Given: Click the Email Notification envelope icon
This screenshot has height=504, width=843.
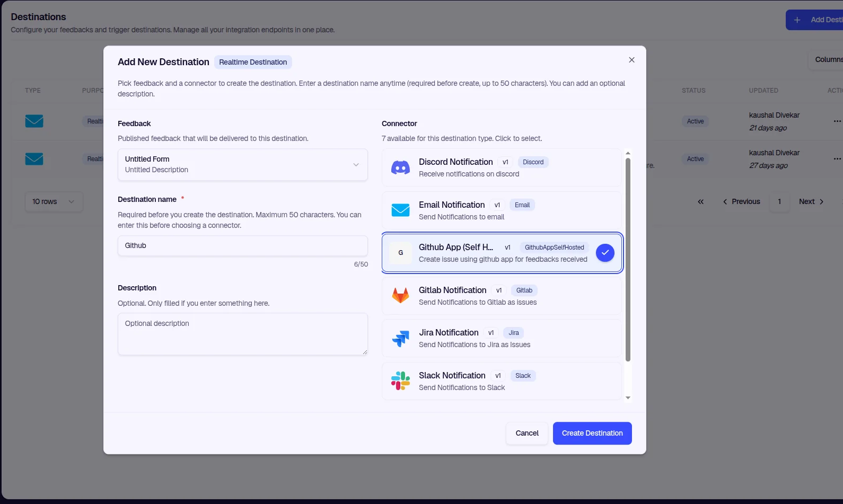Looking at the screenshot, I should click(400, 210).
